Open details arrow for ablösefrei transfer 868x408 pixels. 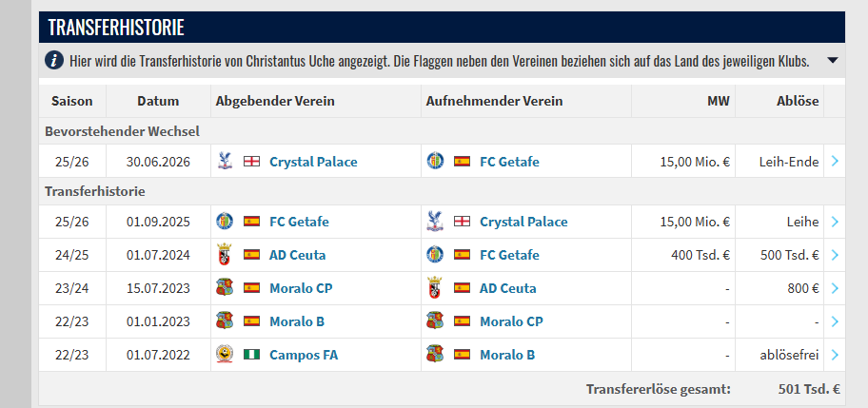[x=835, y=355]
